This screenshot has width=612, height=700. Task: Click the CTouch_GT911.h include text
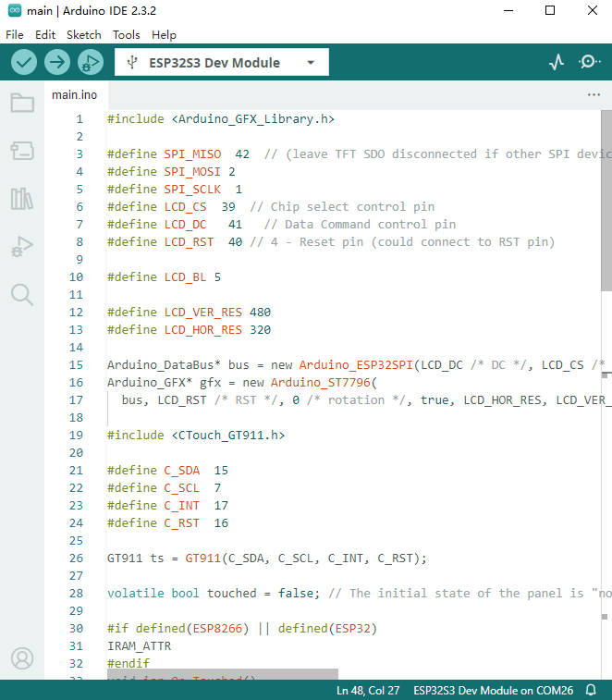[227, 436]
